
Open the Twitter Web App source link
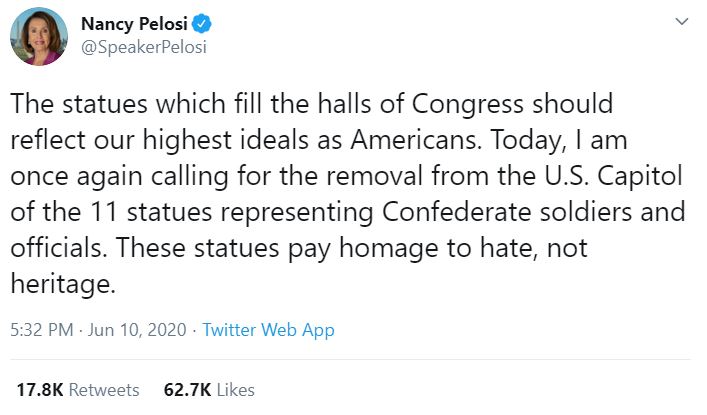click(268, 330)
